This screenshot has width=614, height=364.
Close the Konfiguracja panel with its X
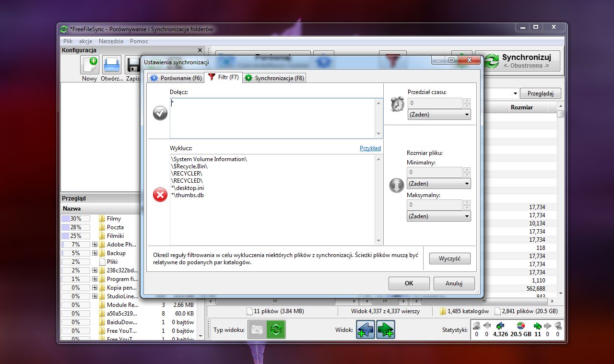200,50
